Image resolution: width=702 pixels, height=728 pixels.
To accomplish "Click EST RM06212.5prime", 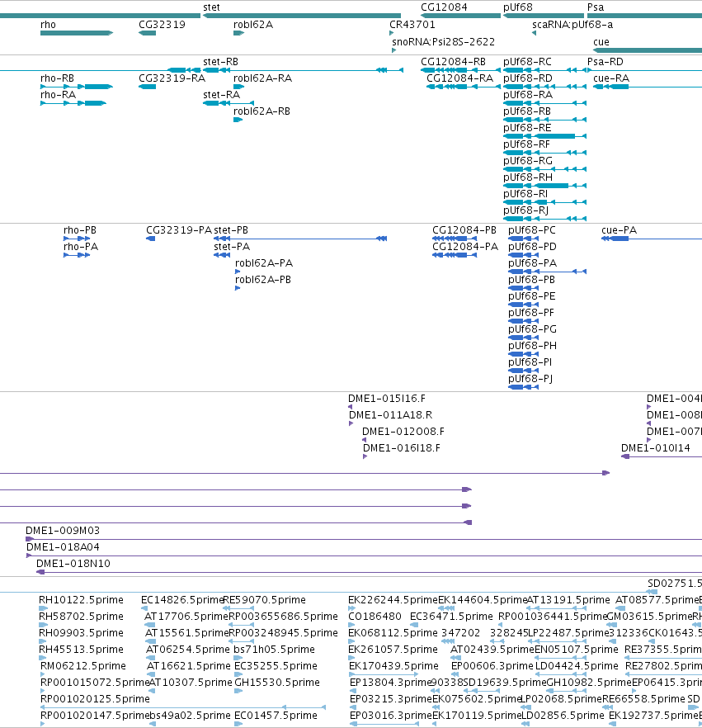I will pos(42,674).
